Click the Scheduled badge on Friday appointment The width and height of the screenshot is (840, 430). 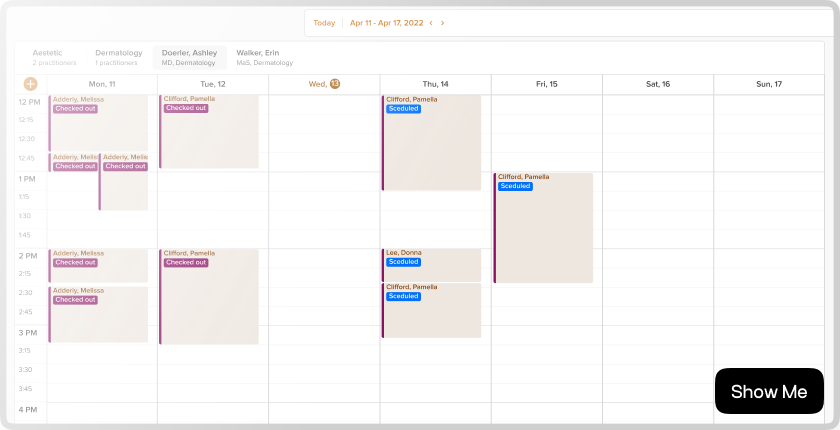(515, 186)
